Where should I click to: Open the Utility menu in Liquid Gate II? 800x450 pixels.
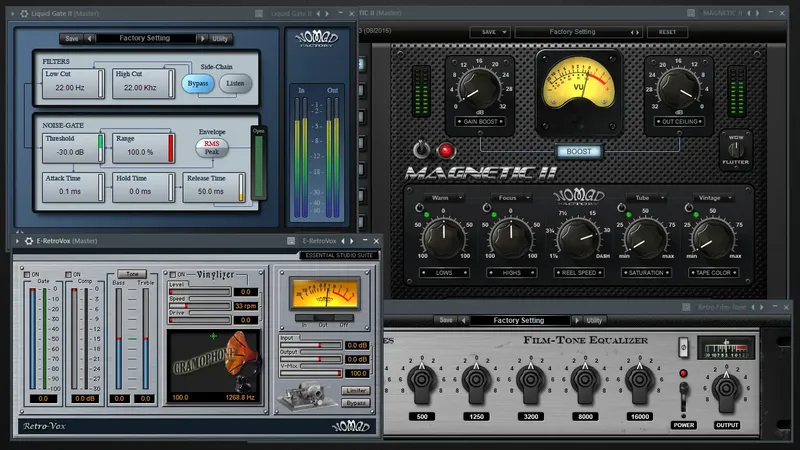pos(220,39)
